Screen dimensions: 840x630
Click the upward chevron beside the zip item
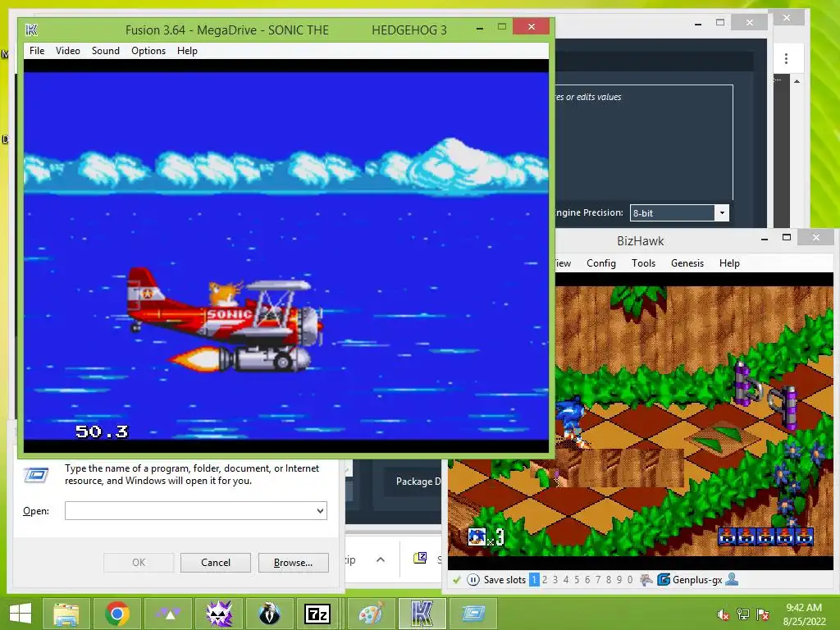(381, 559)
